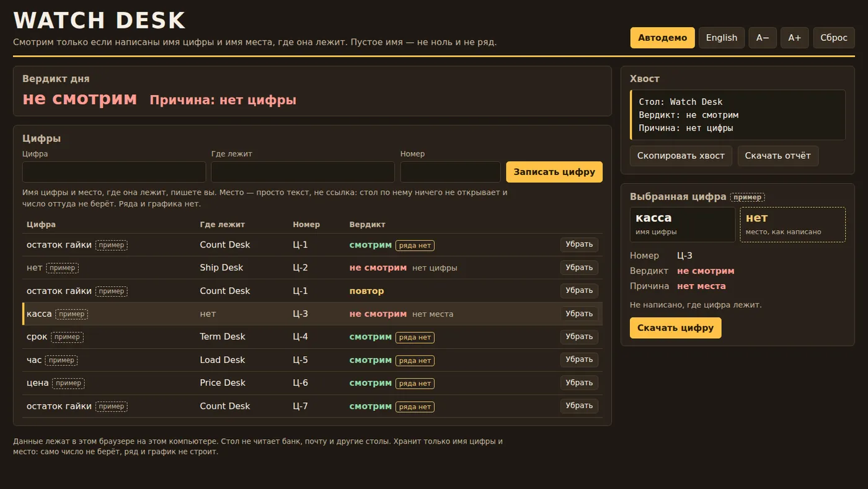Select the цена row name

pos(37,383)
